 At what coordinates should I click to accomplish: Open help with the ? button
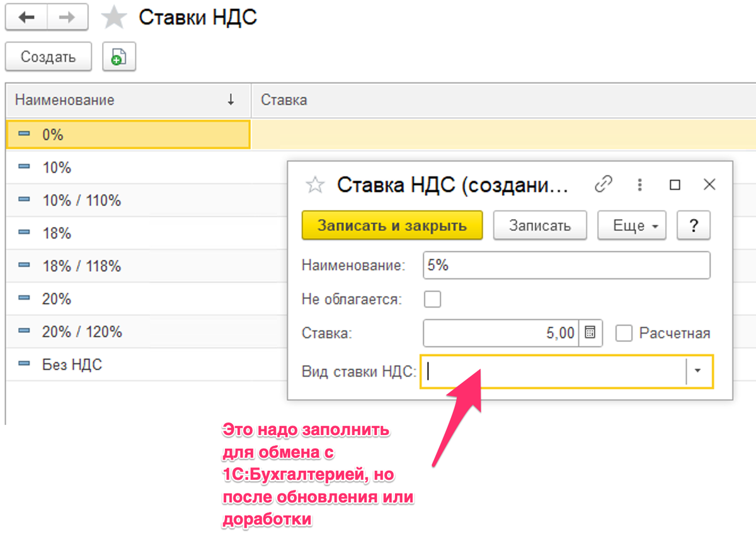[694, 225]
